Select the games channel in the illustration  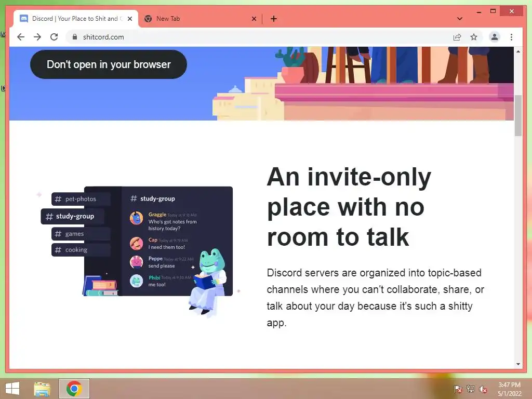pyautogui.click(x=81, y=234)
